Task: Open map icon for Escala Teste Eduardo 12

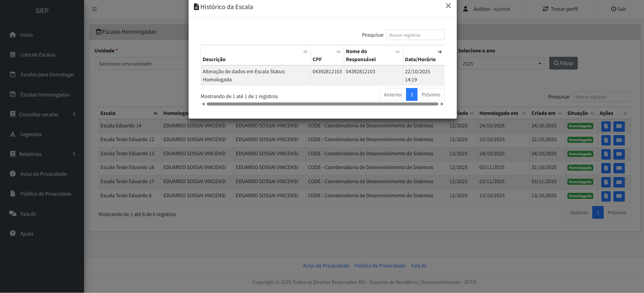Action: click(619, 140)
